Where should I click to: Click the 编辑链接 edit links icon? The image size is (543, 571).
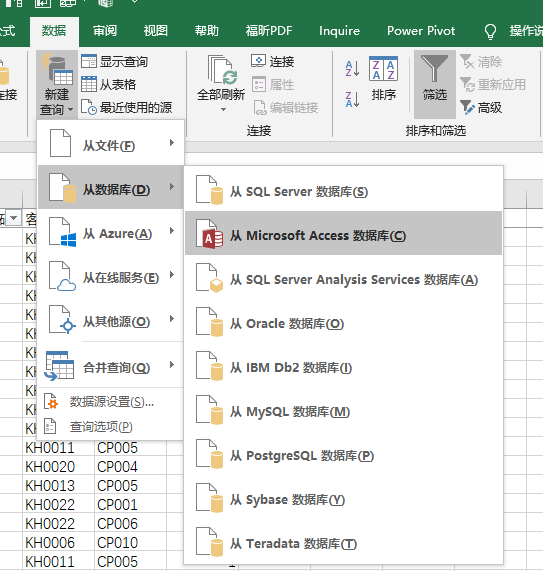point(260,107)
